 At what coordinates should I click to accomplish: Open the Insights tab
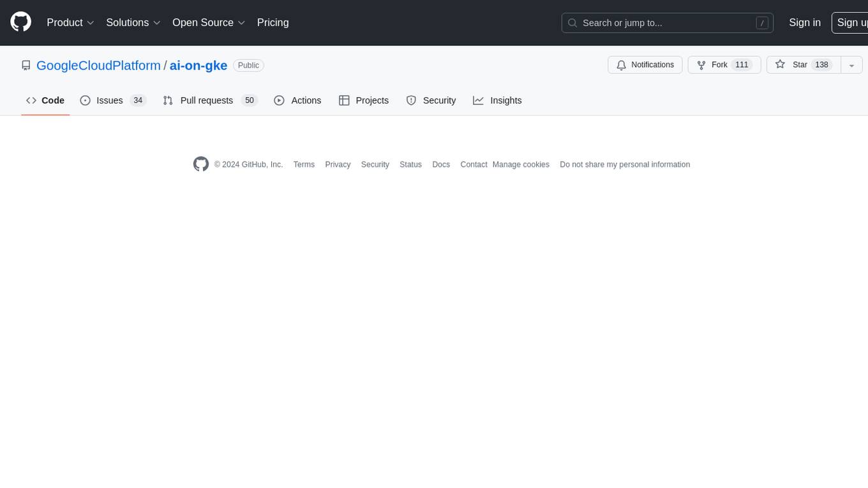pos(497,100)
